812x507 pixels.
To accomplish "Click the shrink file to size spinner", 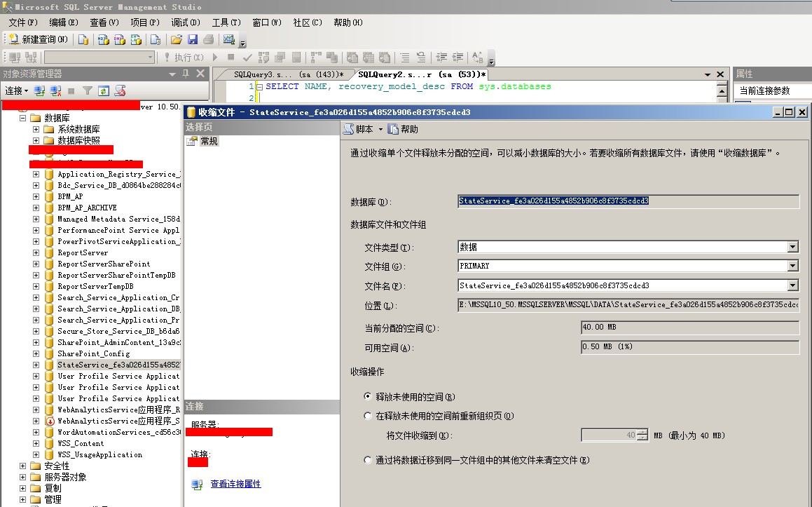I will point(642,435).
